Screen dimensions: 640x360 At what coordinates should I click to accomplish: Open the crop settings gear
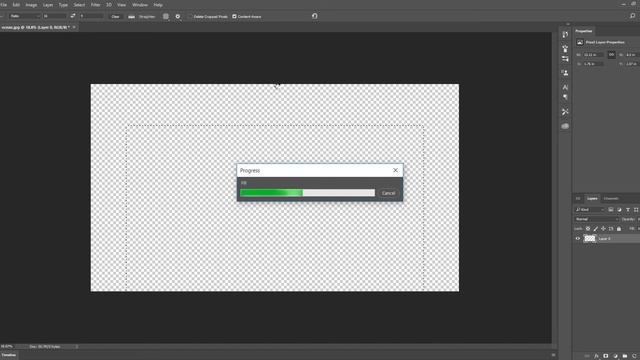coord(178,17)
